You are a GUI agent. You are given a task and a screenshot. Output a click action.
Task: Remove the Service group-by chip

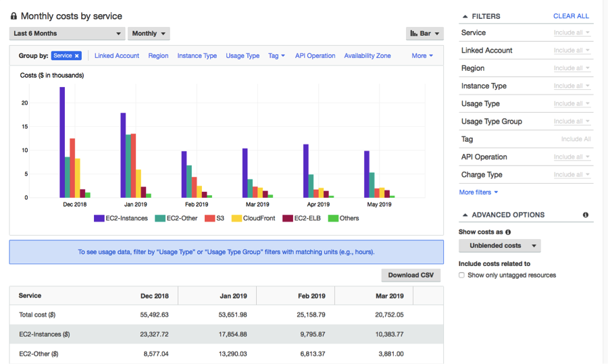click(77, 56)
